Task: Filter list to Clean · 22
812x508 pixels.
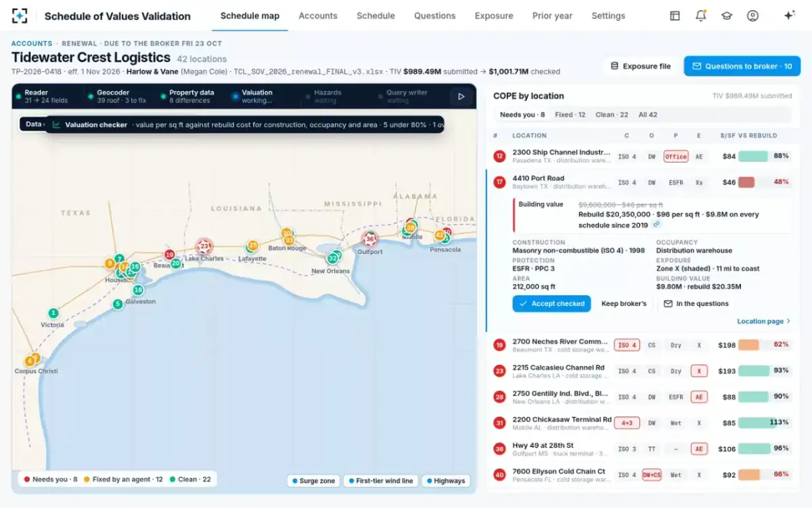Action: [612, 114]
